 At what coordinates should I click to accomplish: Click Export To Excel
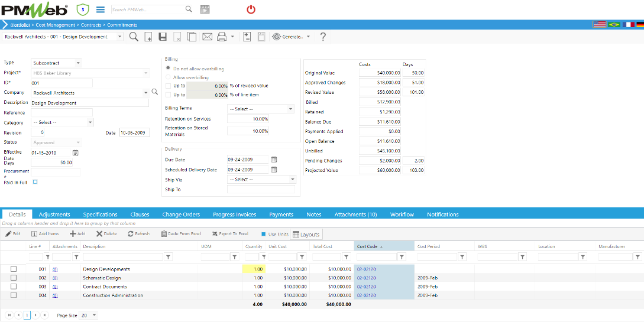coord(231,234)
